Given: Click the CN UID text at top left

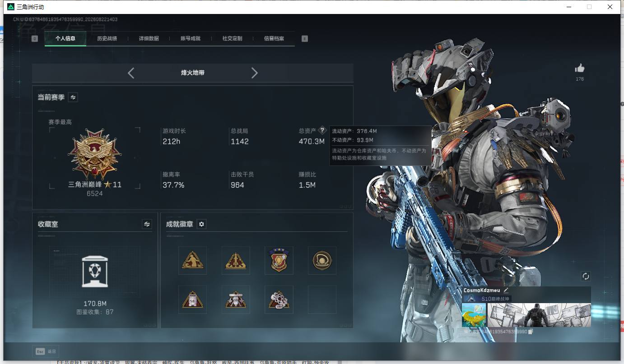Looking at the screenshot, I should (65, 19).
